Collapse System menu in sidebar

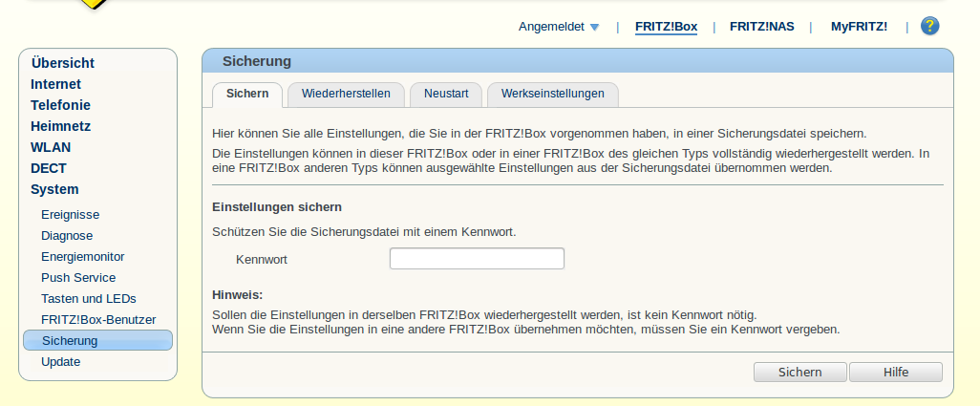pyautogui.click(x=54, y=189)
